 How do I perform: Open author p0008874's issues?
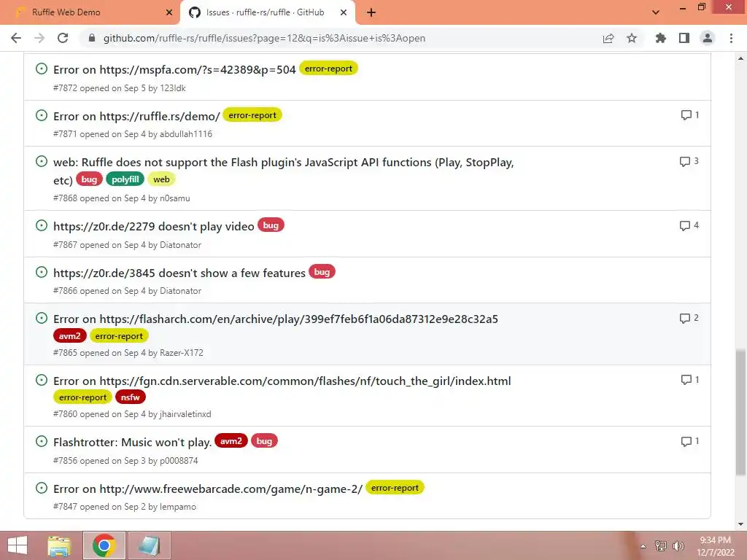(179, 461)
